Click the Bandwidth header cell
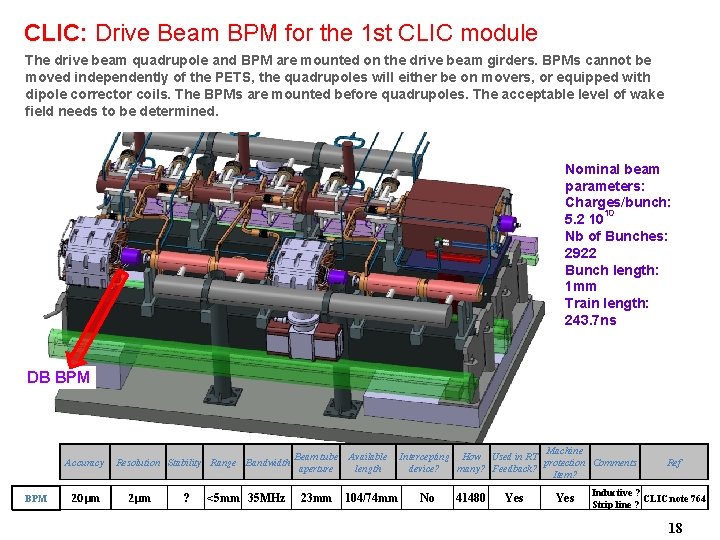The height and width of the screenshot is (540, 720). click(268, 462)
